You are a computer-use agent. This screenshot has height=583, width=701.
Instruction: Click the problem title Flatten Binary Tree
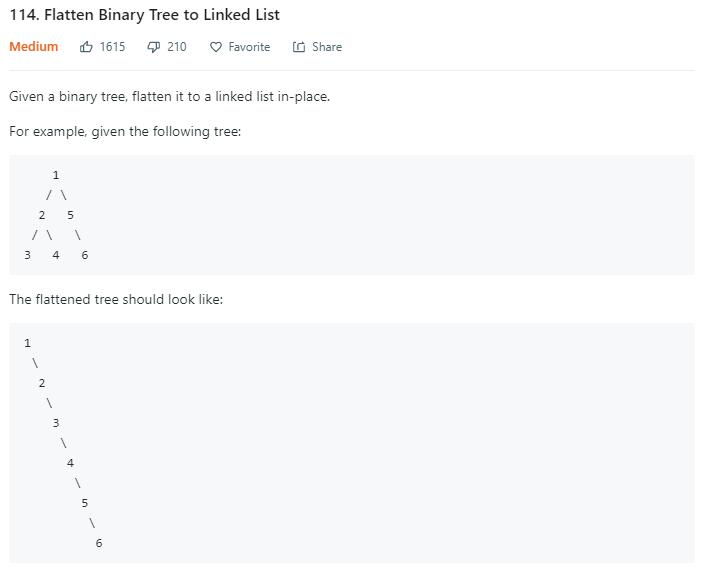pyautogui.click(x=144, y=15)
